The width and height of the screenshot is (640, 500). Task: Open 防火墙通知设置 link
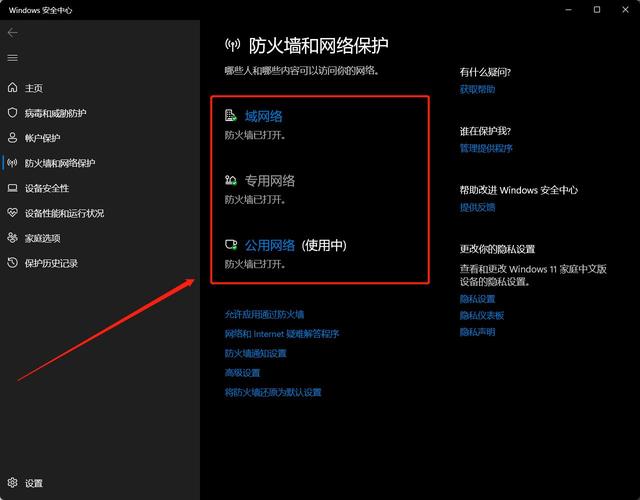point(256,353)
